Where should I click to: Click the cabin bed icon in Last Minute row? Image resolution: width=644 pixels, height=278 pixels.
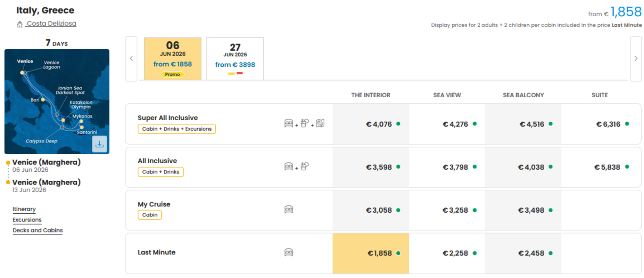click(289, 253)
